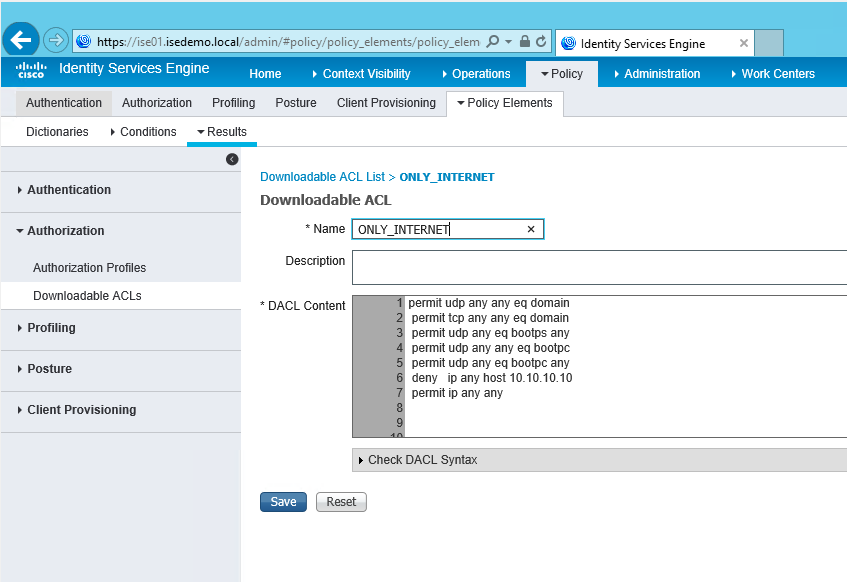847x582 pixels.
Task: Click the Downloadable ACL List breadcrumb link
Action: (322, 177)
